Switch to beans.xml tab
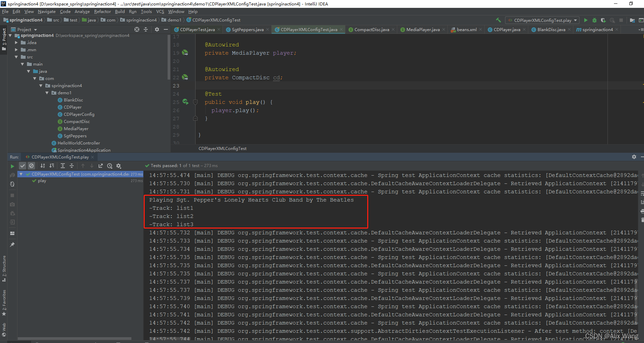The width and height of the screenshot is (644, 343). pos(467,30)
